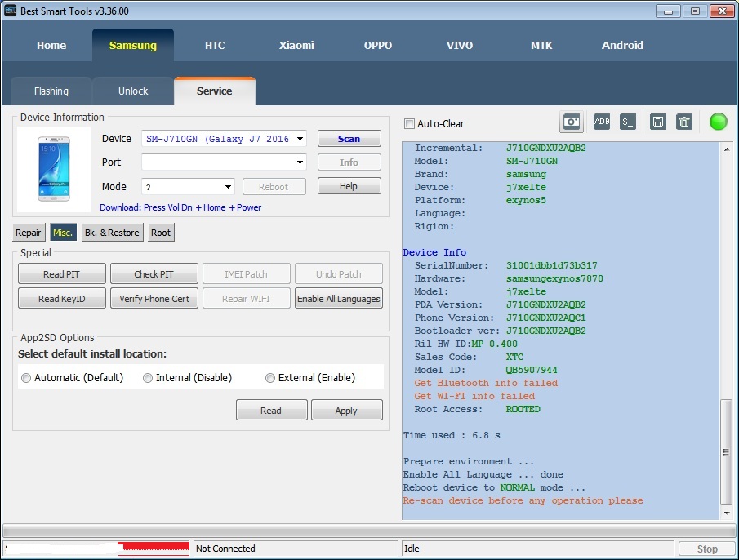Switch to the Unlock sub-tab
Viewport: 739px width, 560px height.
(x=133, y=91)
